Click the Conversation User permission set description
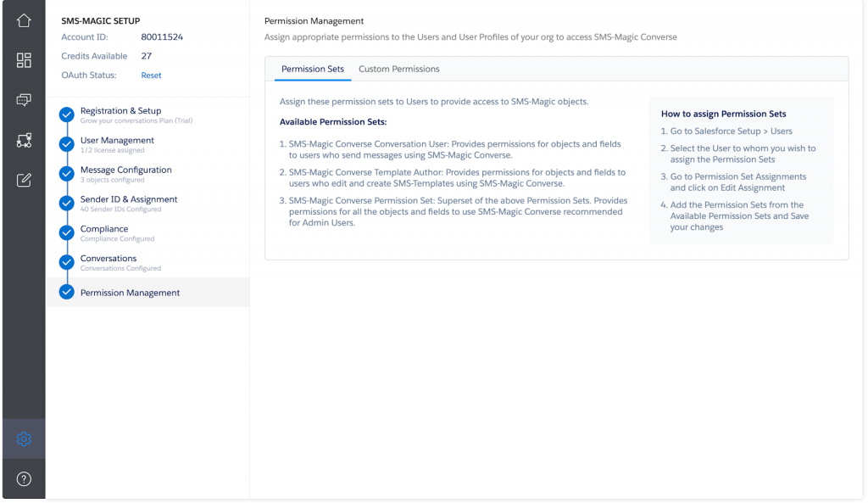The width and height of the screenshot is (868, 503). (454, 149)
